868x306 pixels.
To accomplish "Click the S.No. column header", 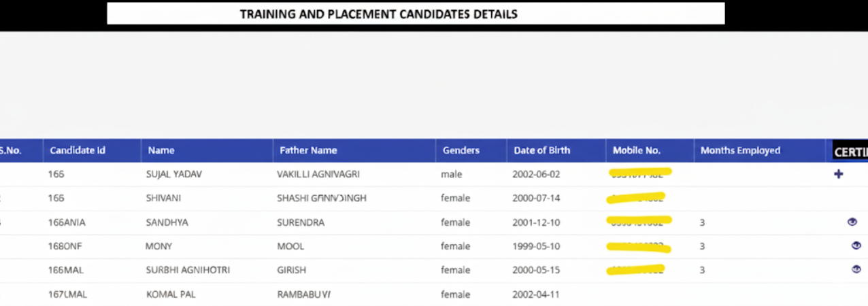I will [x=10, y=150].
